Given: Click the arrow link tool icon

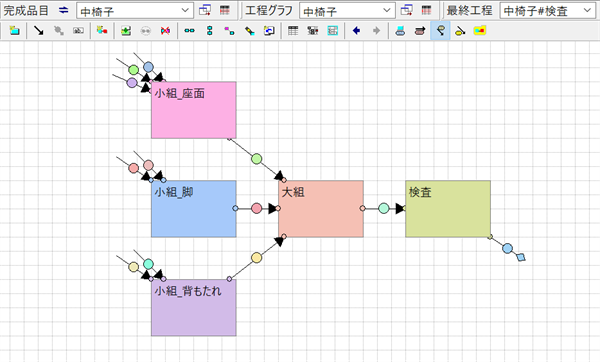Looking at the screenshot, I should [38, 31].
